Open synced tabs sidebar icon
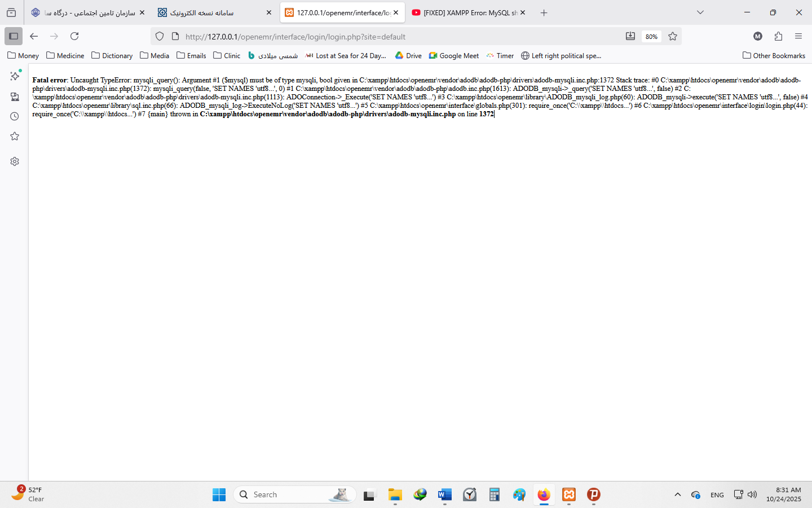The height and width of the screenshot is (508, 812). (15, 97)
